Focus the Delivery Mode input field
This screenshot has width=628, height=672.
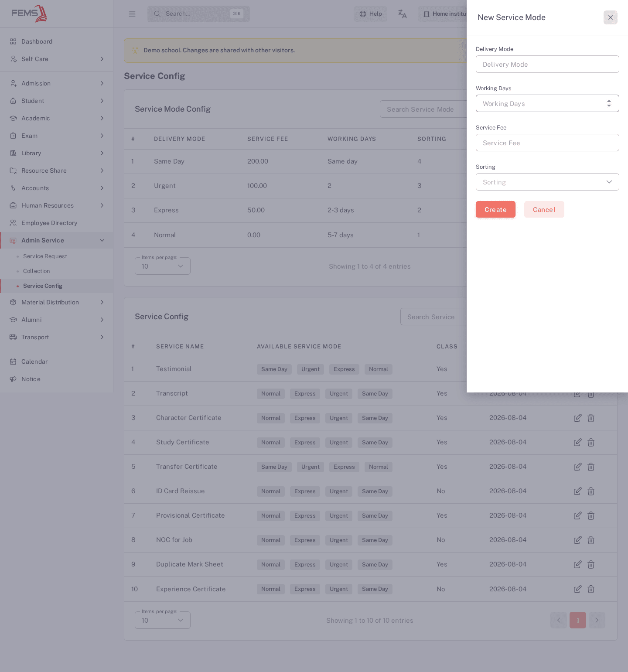pyautogui.click(x=547, y=64)
